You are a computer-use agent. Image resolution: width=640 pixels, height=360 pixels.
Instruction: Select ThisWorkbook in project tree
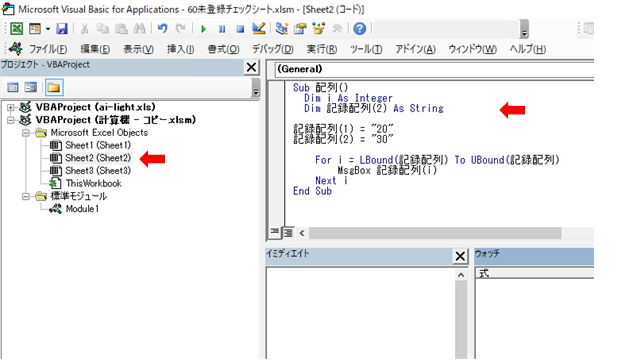pyautogui.click(x=93, y=183)
